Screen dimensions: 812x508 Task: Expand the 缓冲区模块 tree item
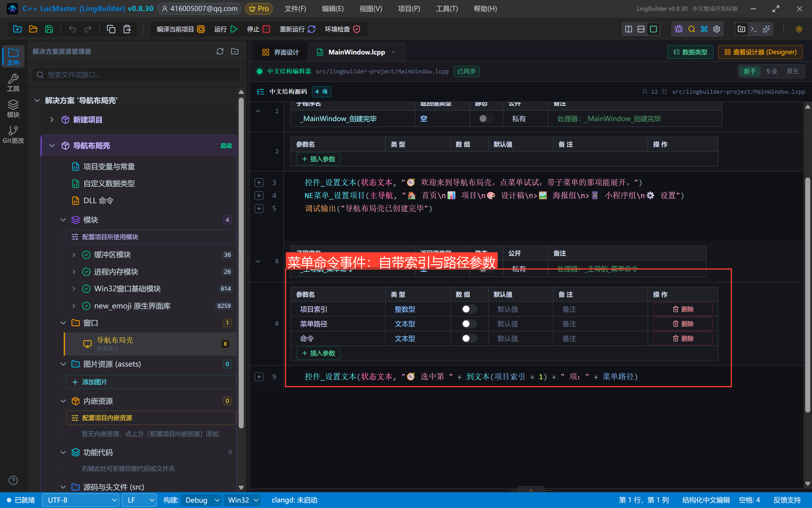(74, 255)
